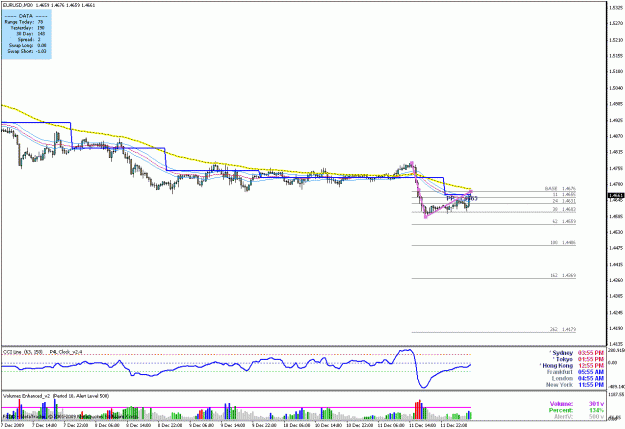Click the AlertV 500 v readout

[579, 417]
